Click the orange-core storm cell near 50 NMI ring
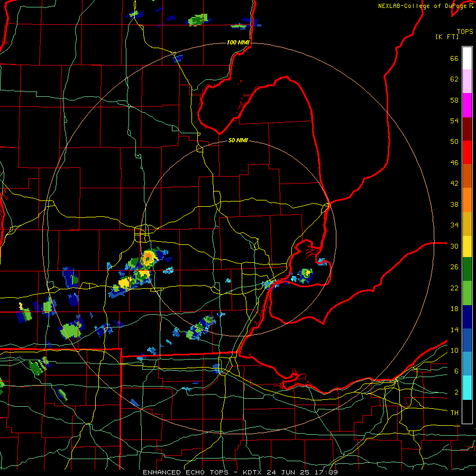 (148, 258)
